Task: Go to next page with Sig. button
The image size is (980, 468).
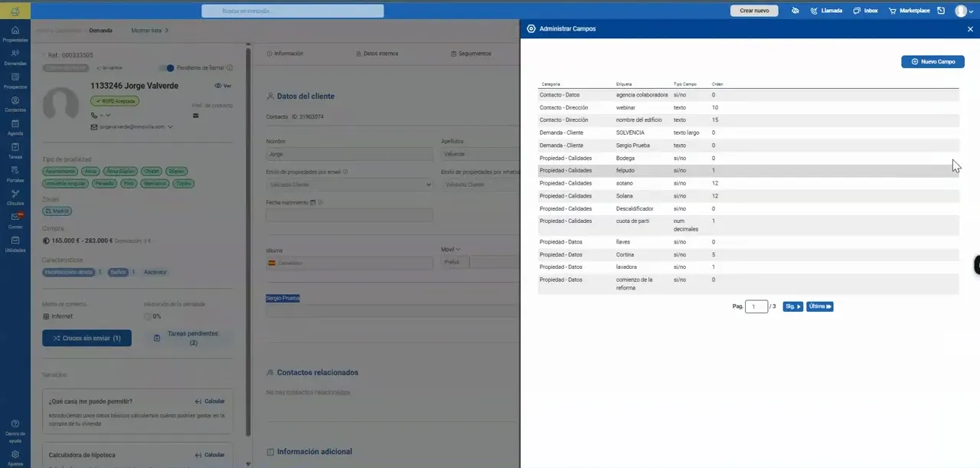Action: 793,306
